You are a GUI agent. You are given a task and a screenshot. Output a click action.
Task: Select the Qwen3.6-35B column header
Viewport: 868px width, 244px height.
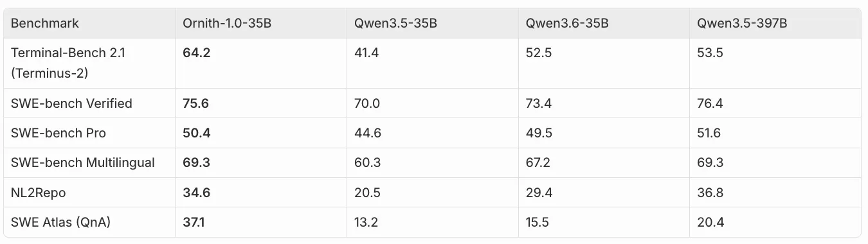click(567, 23)
